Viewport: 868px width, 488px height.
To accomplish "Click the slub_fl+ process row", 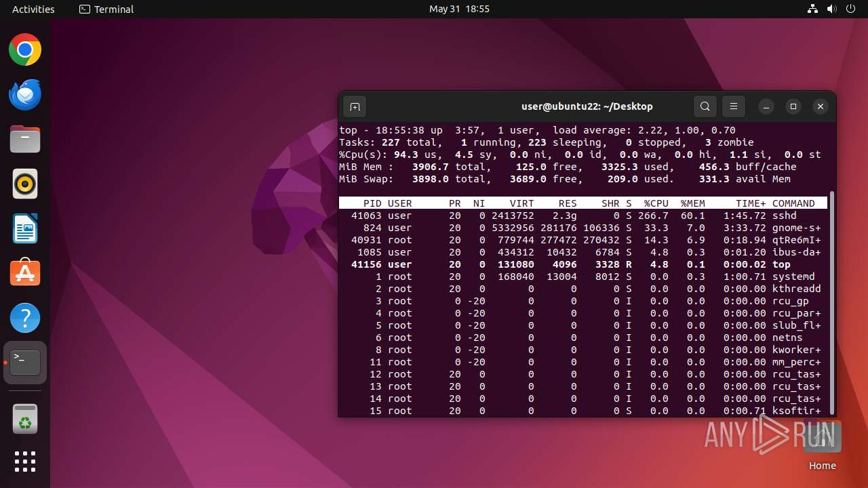I will [583, 325].
